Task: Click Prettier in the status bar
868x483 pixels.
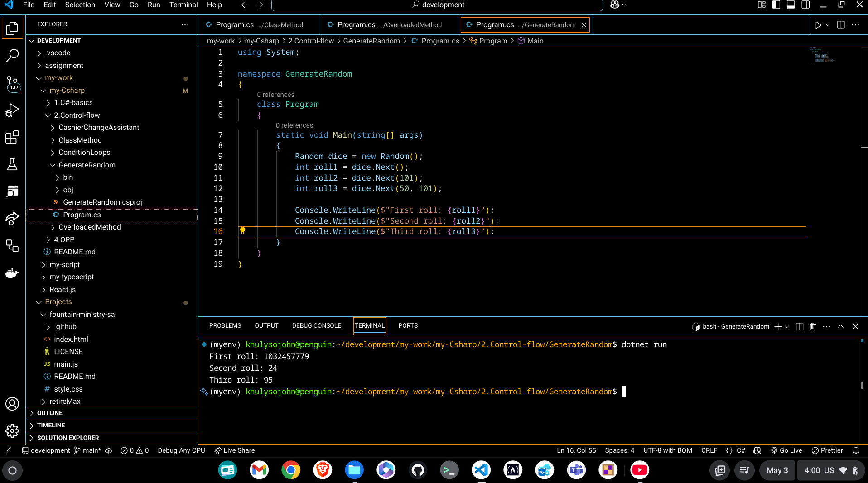Action: point(827,450)
